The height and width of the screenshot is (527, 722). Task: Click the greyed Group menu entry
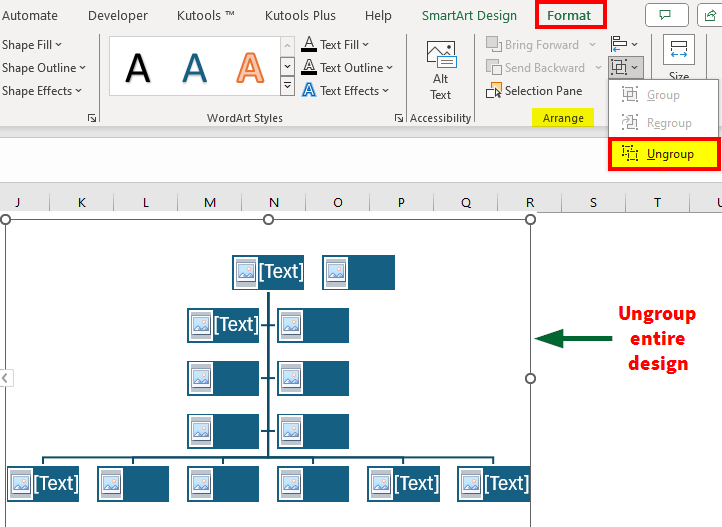pyautogui.click(x=663, y=95)
